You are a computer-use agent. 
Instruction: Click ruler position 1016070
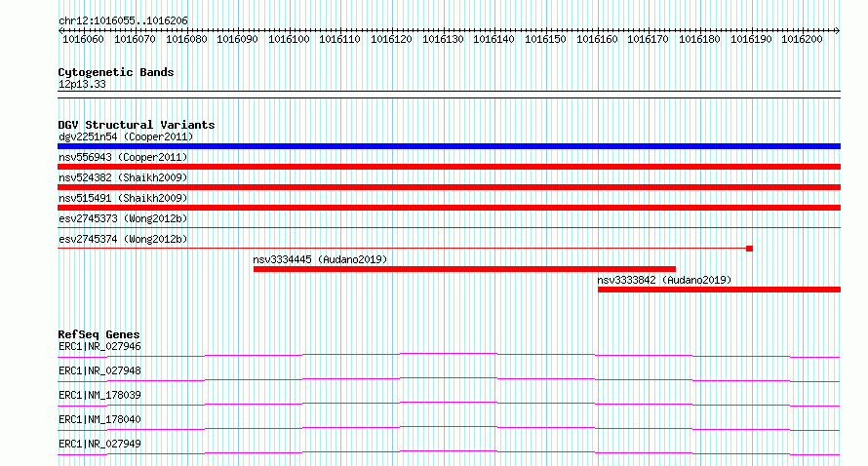(x=135, y=39)
